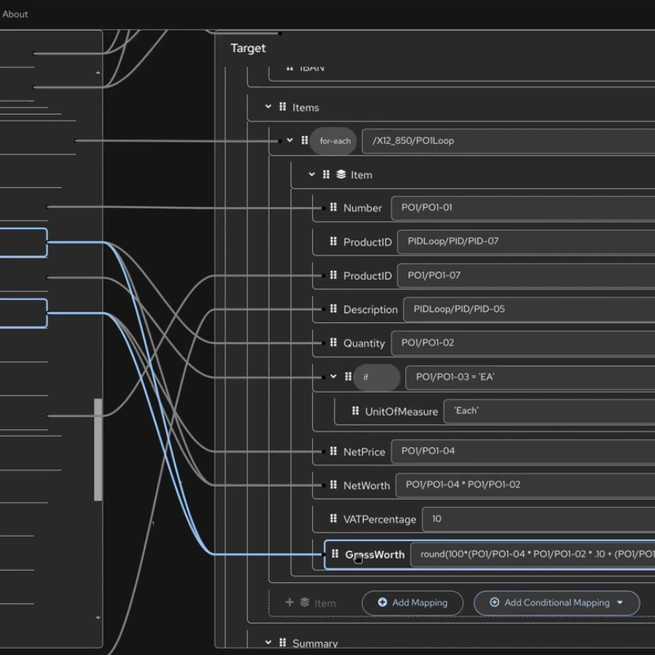Viewport: 655px width, 655px height.
Task: Click the grip icon beside NetPrice
Action: pos(333,451)
